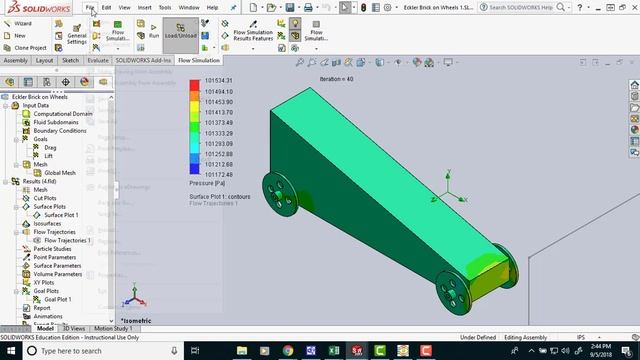Open General Settings
The height and width of the screenshot is (360, 640).
click(x=77, y=35)
